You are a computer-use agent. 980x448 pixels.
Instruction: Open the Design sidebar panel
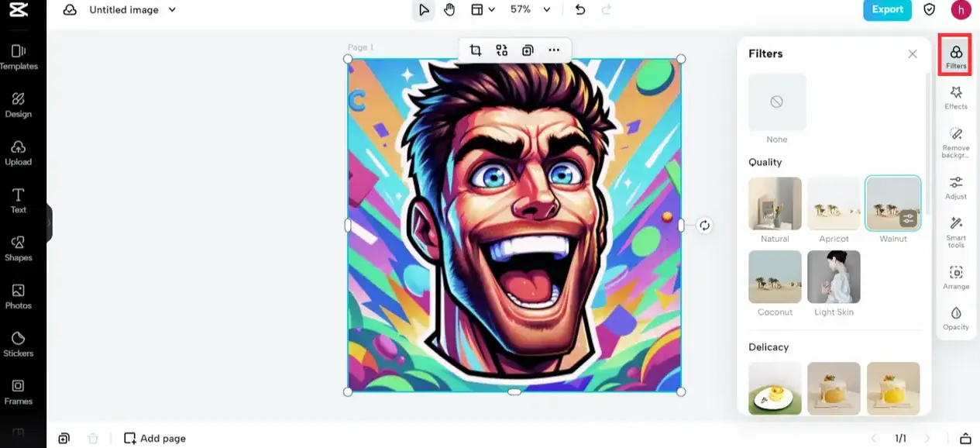19,105
